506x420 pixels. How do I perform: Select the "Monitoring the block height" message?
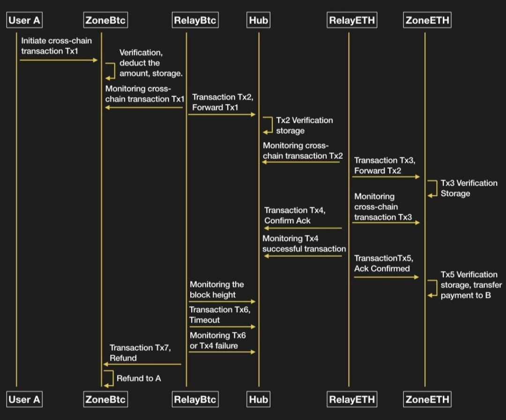click(x=217, y=289)
